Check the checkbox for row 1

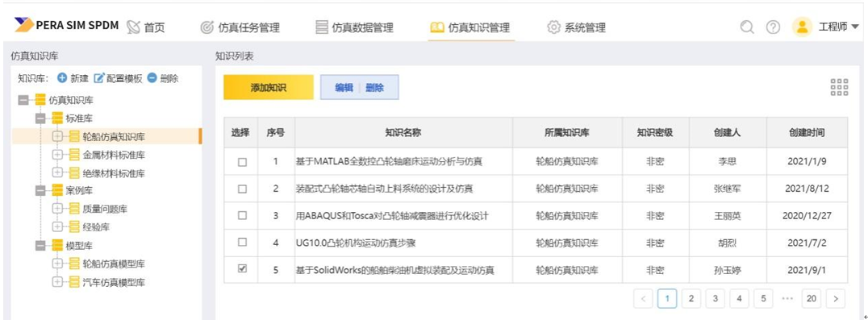242,161
